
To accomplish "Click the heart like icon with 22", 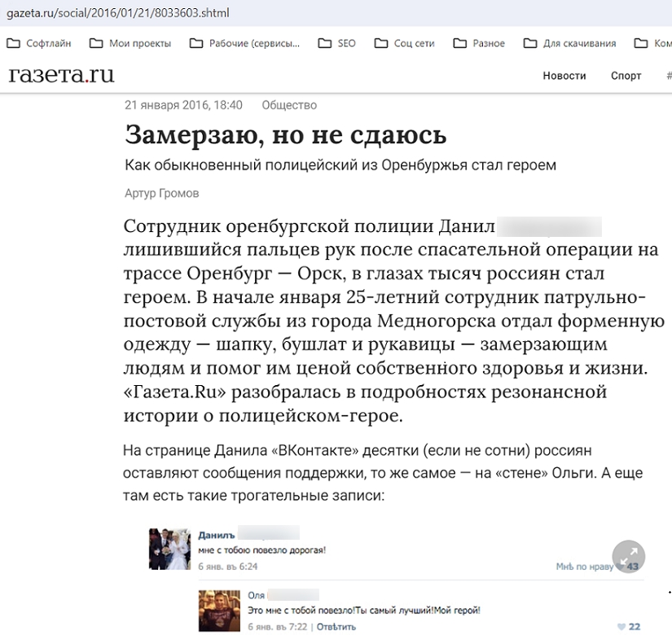I will tap(622, 627).
